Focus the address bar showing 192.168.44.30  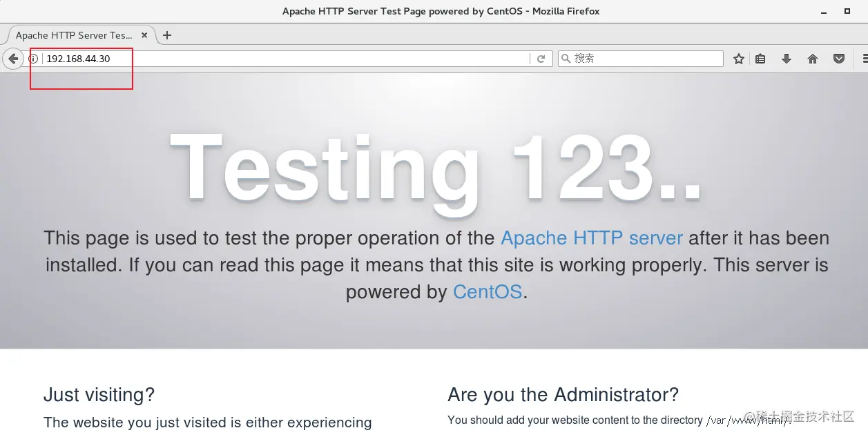287,59
